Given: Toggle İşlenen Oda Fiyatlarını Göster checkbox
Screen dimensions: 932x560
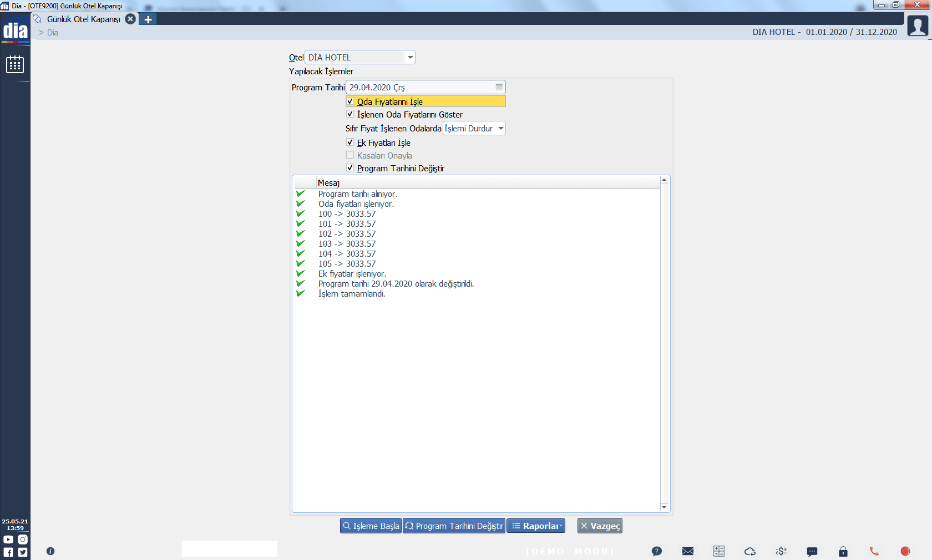Looking at the screenshot, I should pos(350,114).
